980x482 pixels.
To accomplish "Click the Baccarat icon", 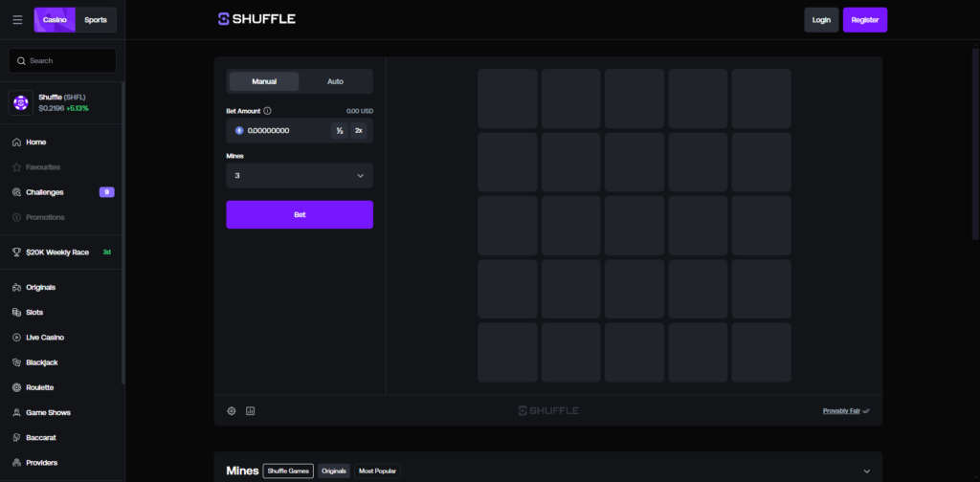I will click(x=17, y=438).
